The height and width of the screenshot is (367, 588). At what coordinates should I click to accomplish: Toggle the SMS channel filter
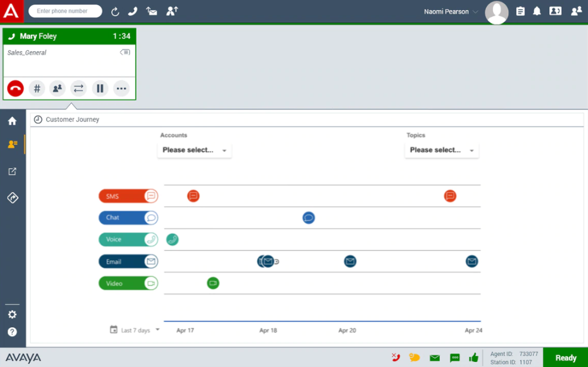click(x=128, y=196)
